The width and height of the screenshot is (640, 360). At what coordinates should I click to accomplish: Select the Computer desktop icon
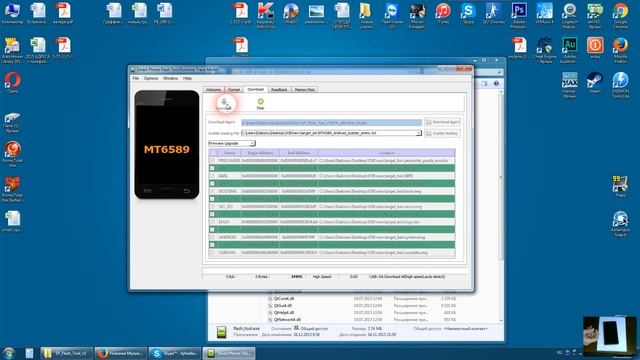click(12, 13)
